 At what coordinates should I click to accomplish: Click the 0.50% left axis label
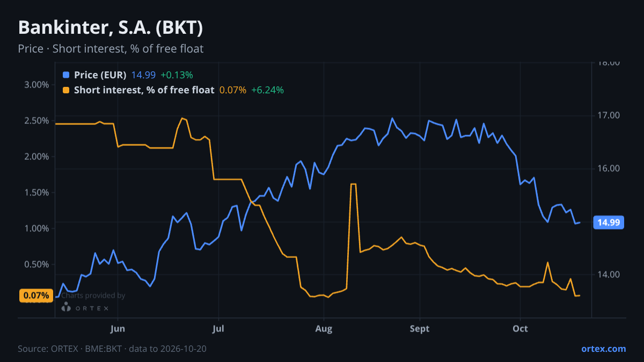(36, 264)
